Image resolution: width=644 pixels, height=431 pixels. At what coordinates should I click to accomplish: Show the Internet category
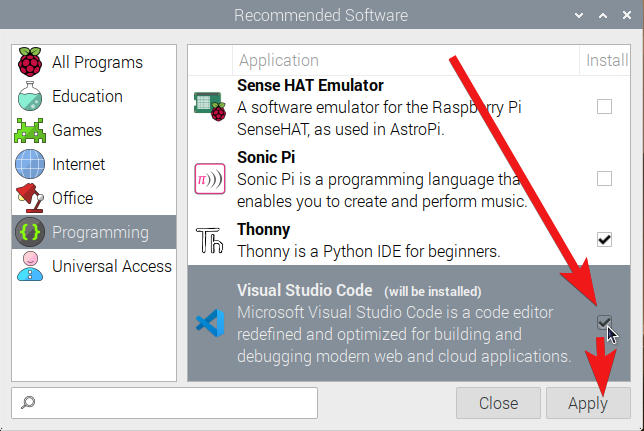point(94,164)
